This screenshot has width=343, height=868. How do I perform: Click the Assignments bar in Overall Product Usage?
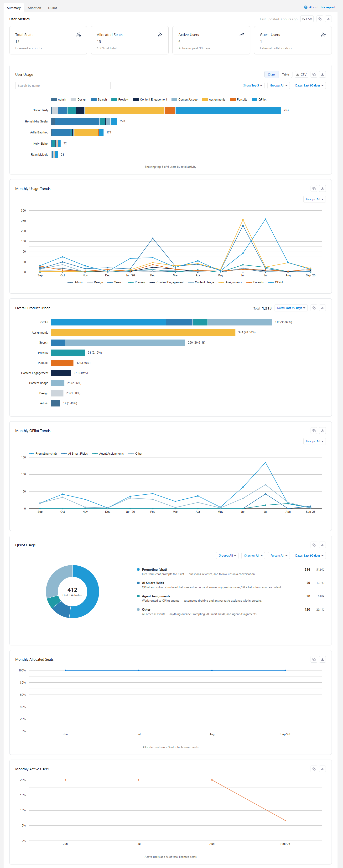(143, 333)
